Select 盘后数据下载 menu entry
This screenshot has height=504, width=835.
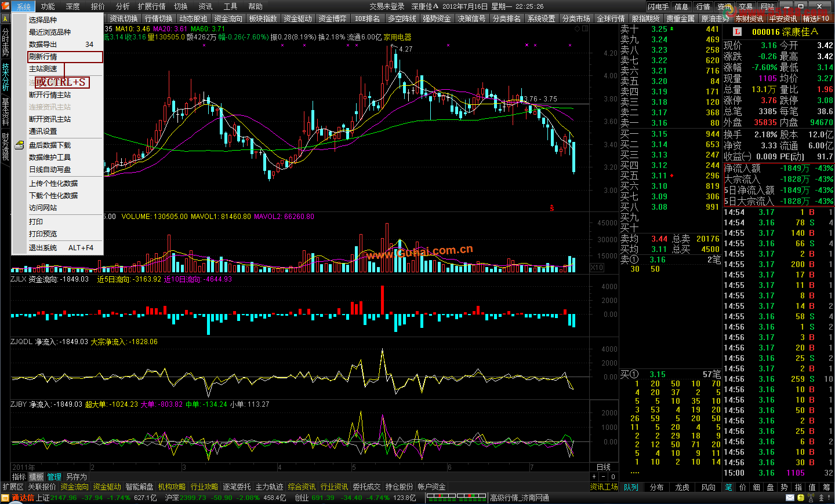(57, 145)
